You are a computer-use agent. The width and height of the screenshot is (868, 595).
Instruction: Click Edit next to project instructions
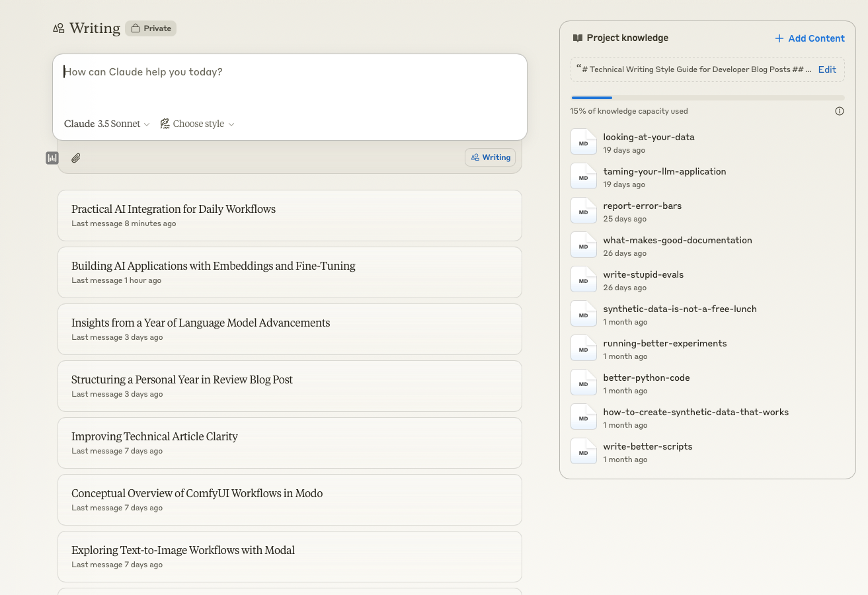827,69
